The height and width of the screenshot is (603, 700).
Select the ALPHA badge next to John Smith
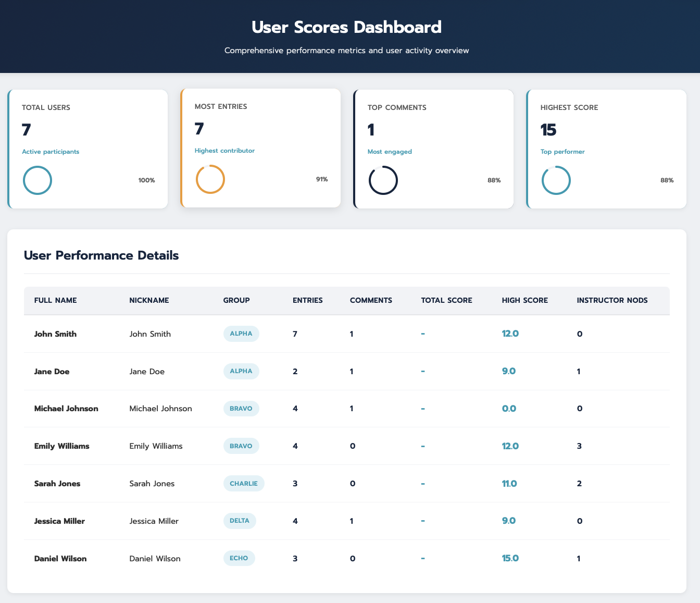(x=241, y=334)
